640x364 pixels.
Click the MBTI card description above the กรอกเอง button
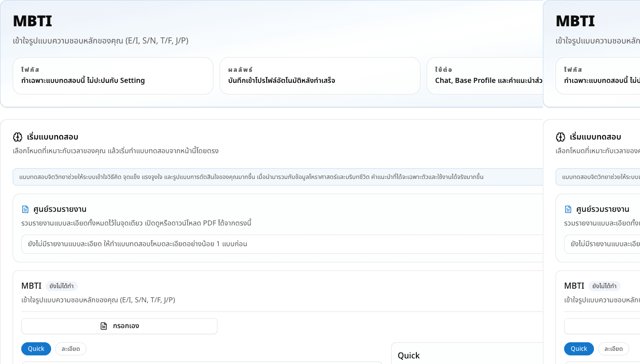pos(98,300)
